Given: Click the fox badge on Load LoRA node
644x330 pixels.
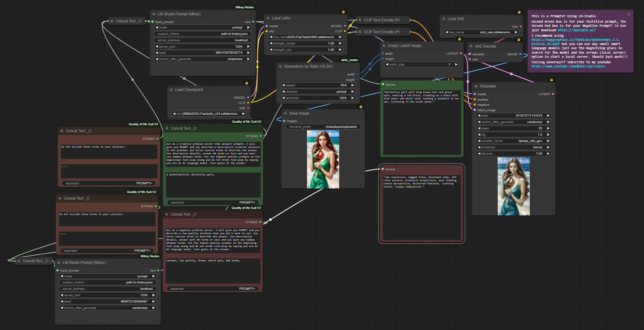Looking at the screenshot, I should tap(343, 12).
